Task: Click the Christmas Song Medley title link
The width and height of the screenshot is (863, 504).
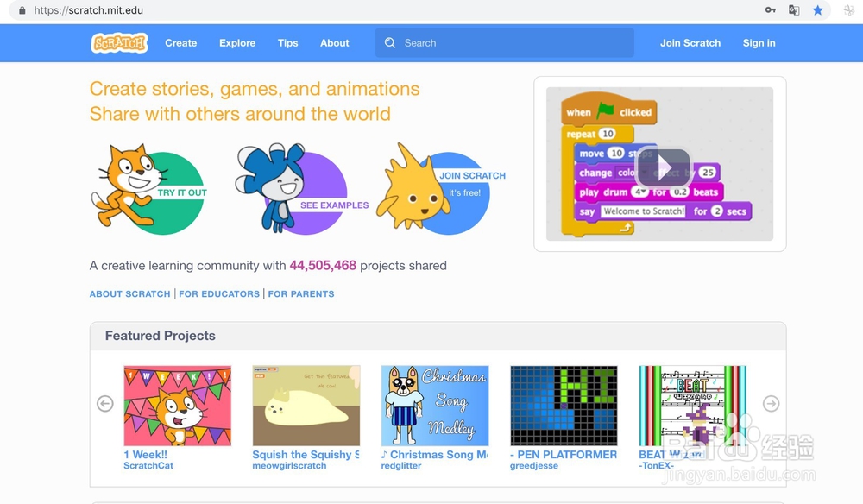Action: (435, 455)
